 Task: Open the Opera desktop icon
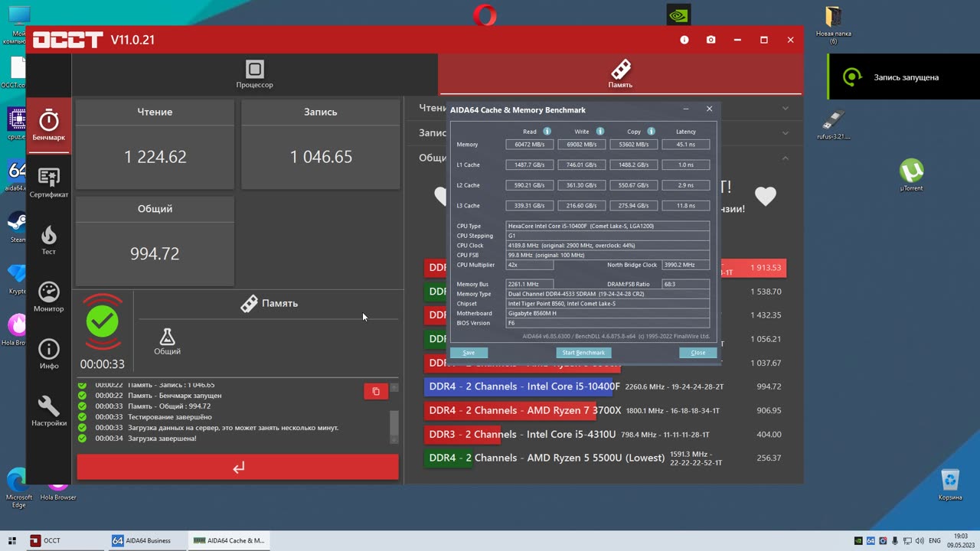click(x=484, y=16)
